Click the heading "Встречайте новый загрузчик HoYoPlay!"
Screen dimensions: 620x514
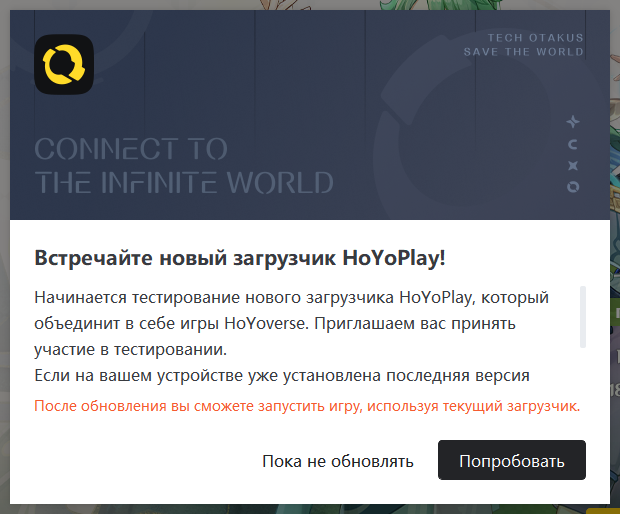click(240, 258)
